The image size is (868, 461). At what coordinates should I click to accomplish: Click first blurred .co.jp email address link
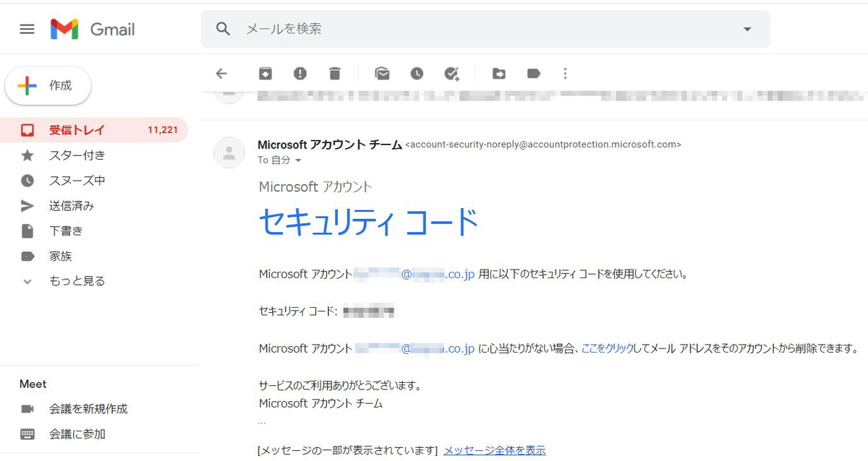pos(414,275)
